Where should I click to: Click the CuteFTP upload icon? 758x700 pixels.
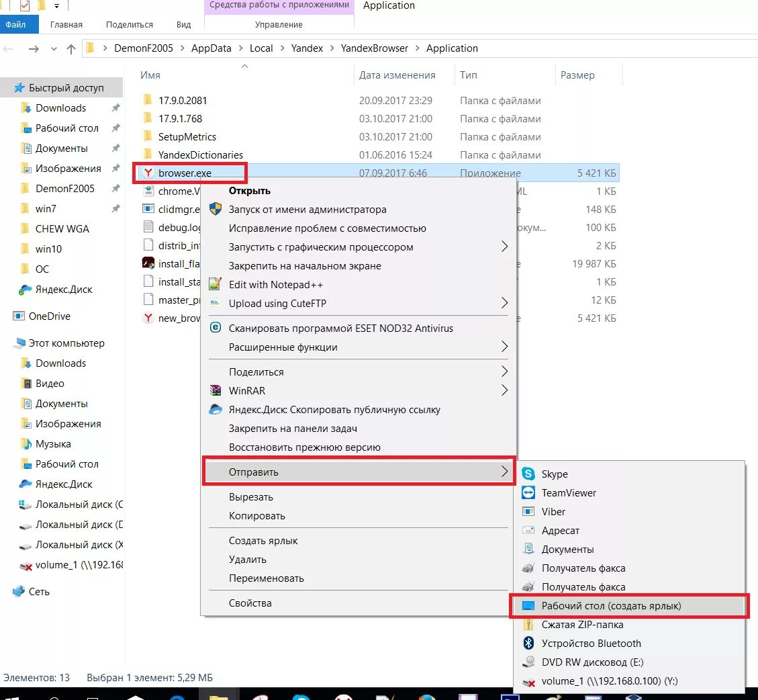tap(215, 303)
